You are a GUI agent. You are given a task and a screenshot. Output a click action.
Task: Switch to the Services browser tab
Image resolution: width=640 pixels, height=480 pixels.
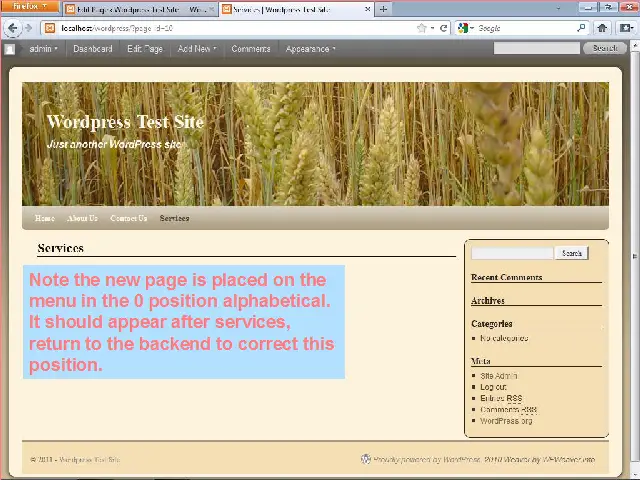coord(297,9)
